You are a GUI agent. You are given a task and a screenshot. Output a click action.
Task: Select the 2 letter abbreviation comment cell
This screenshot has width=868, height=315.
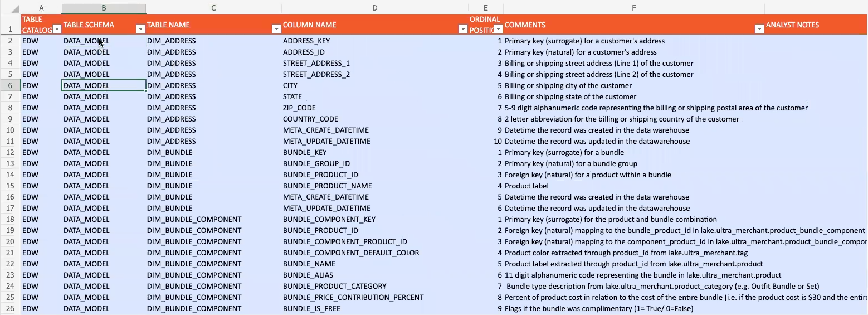(634, 119)
